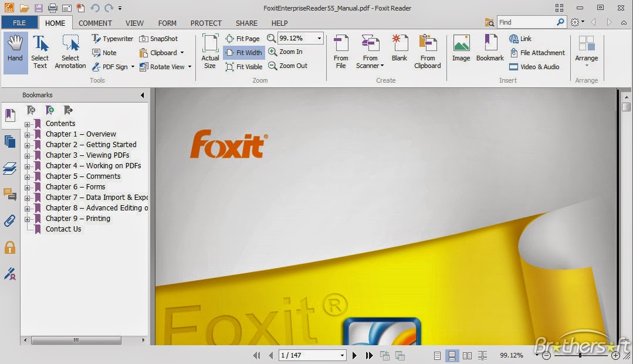Open the Comments panel in sidebar

10,195
